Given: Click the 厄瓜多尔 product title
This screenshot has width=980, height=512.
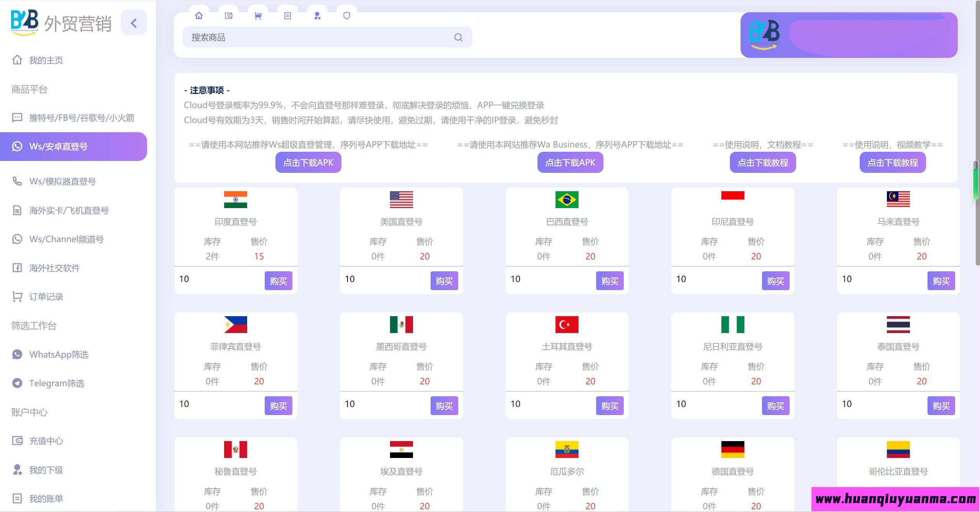Looking at the screenshot, I should point(567,471).
